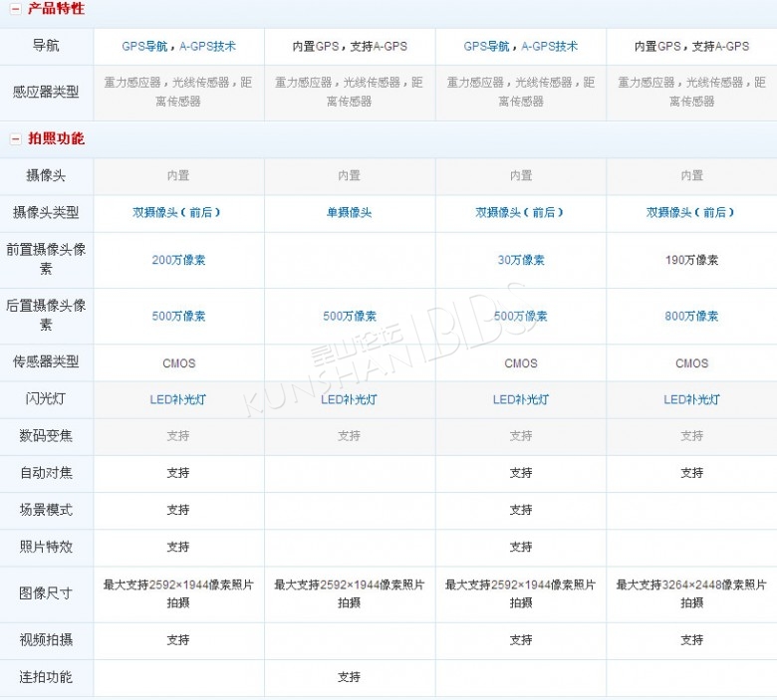Click the 3264×2448 image size cell
Image resolution: width=777 pixels, height=700 pixels.
point(691,594)
